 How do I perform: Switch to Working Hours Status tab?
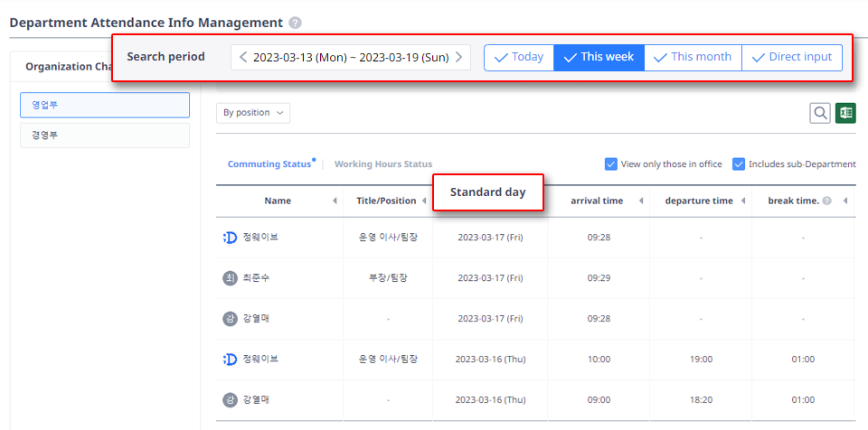(382, 164)
